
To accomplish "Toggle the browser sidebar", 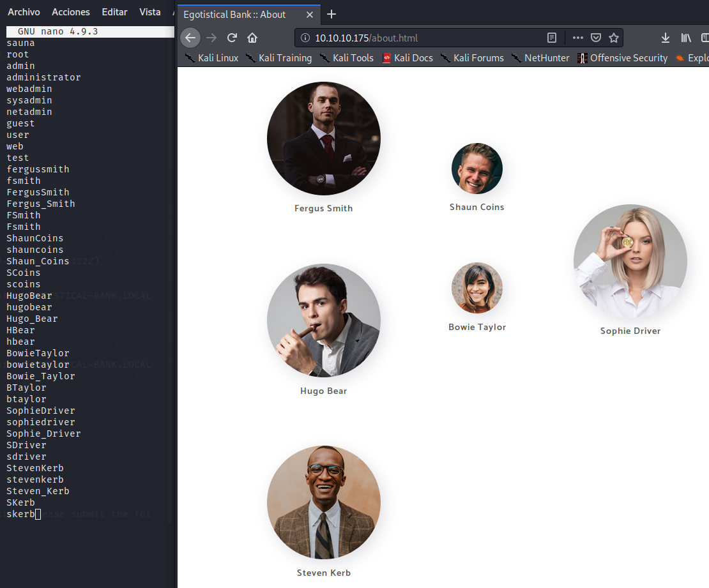I will pos(705,38).
